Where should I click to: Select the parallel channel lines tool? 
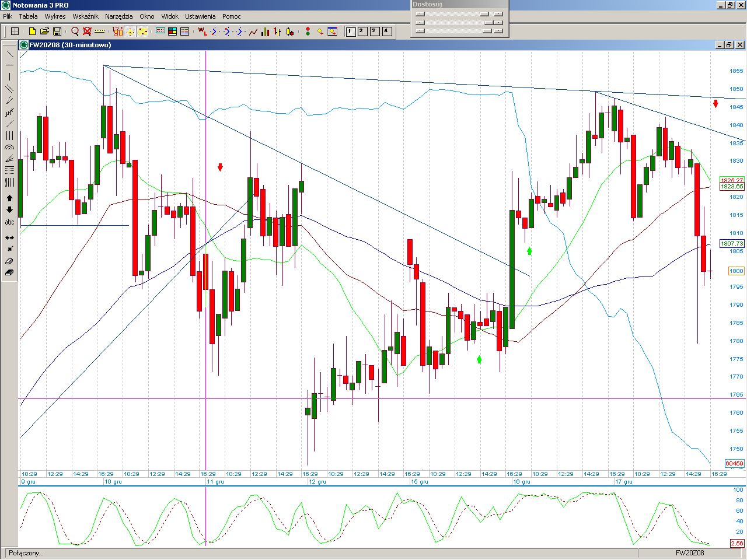9,89
